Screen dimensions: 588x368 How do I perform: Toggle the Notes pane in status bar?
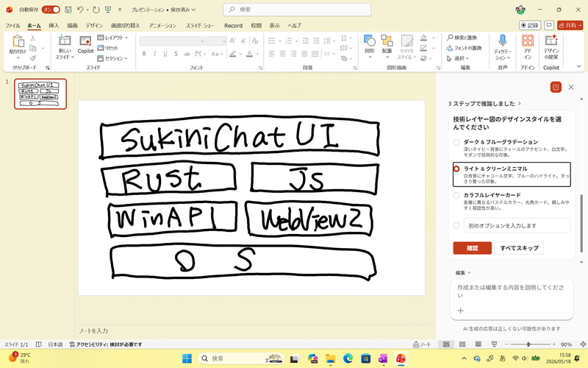(x=422, y=344)
